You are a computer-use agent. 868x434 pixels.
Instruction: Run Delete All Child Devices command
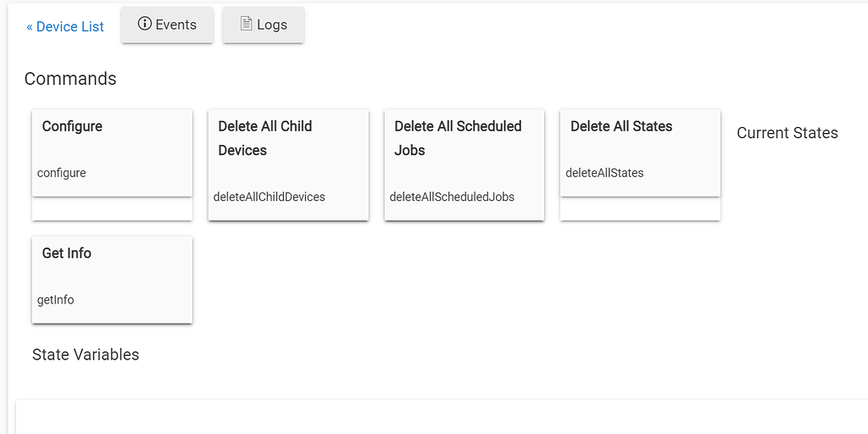[265, 138]
